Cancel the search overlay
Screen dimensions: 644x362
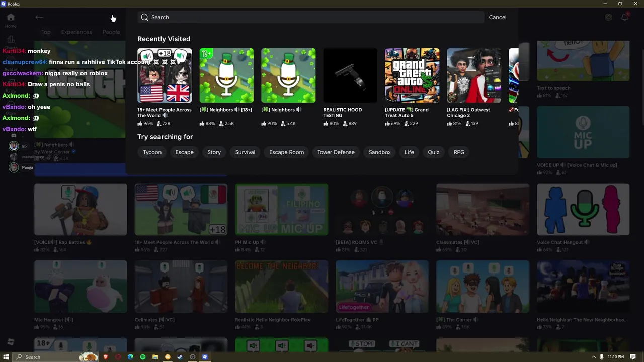[x=498, y=17]
